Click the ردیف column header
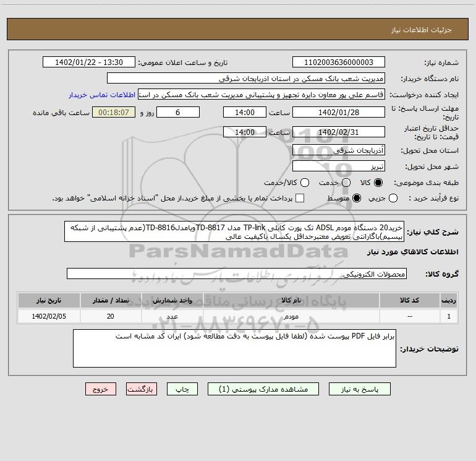 coord(449,301)
